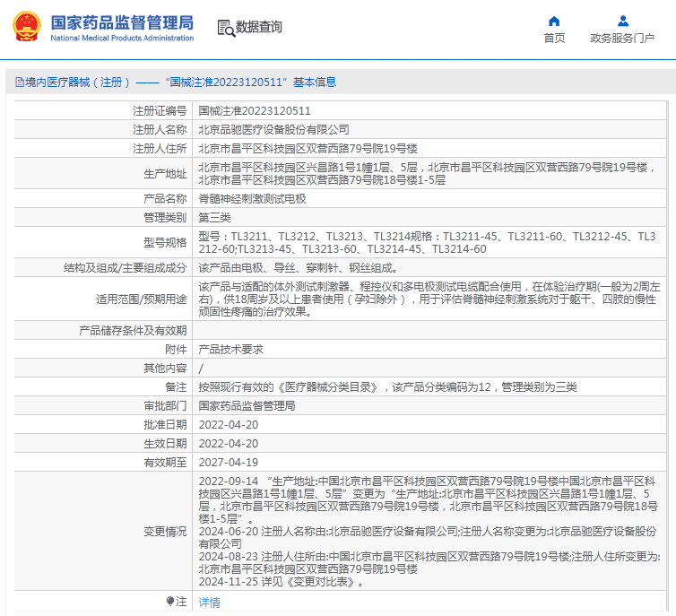Click 国家药品监督管理局 site title
The image size is (676, 616).
(122, 22)
